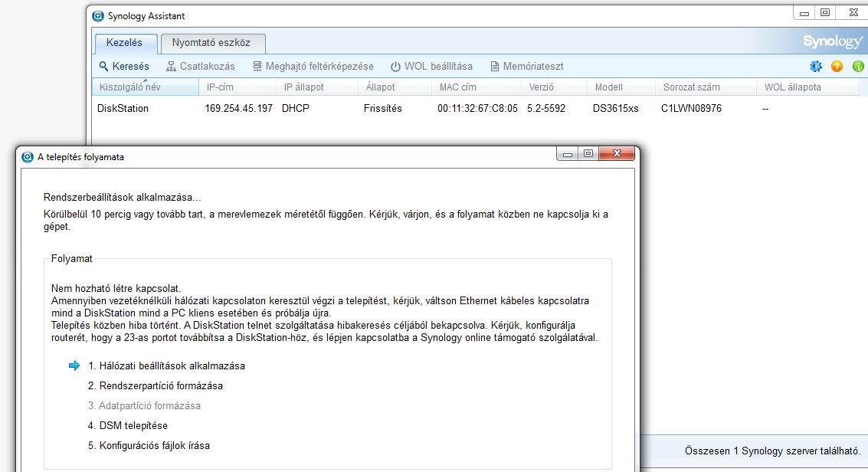Click the Folyamat group label
Screen dimensions: 868x472
point(71,258)
